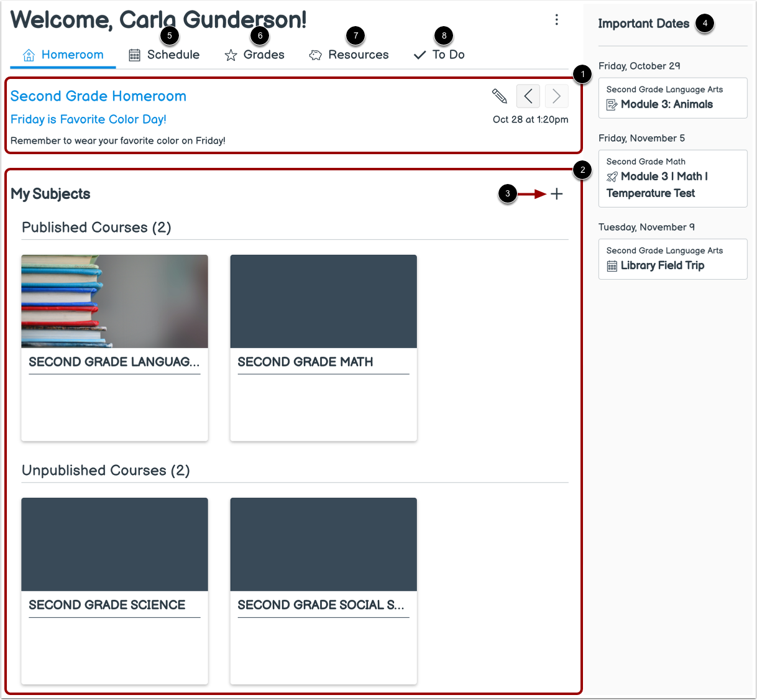Screen dimensions: 757x700
Task: Select the Homeroom tab
Action: (63, 55)
